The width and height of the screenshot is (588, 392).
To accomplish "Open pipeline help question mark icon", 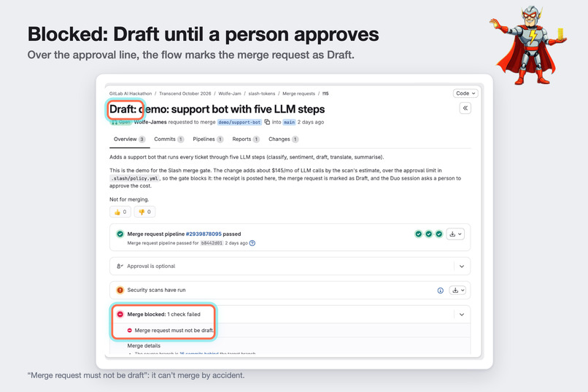I will tap(252, 243).
